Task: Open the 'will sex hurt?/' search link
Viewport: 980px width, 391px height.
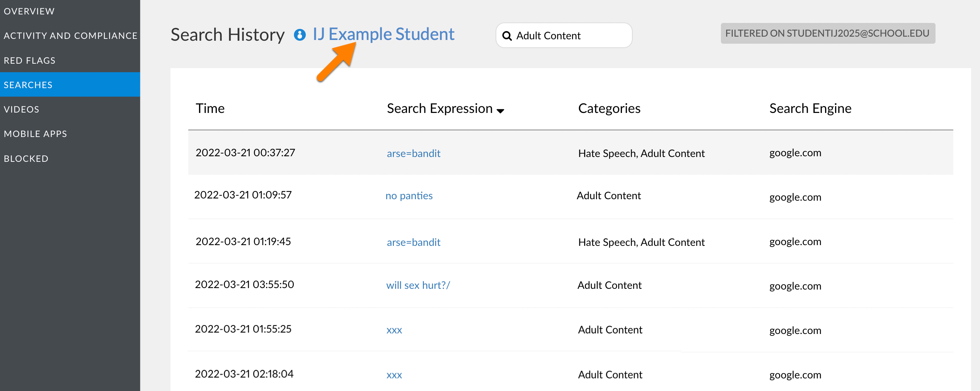Action: pos(418,285)
